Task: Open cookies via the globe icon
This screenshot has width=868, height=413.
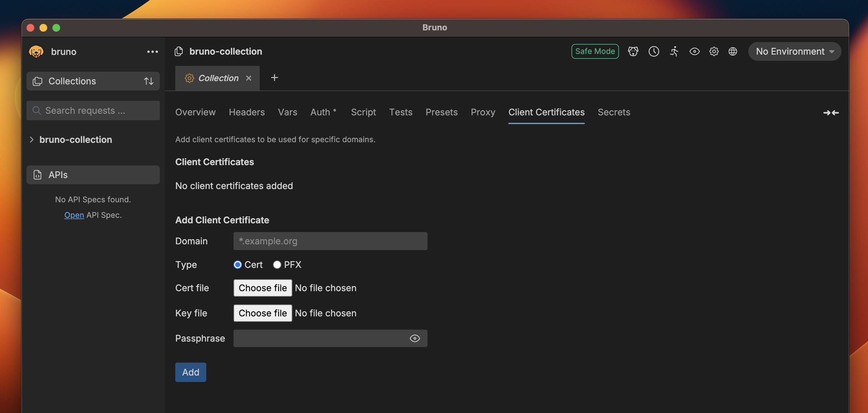Action: coord(733,51)
